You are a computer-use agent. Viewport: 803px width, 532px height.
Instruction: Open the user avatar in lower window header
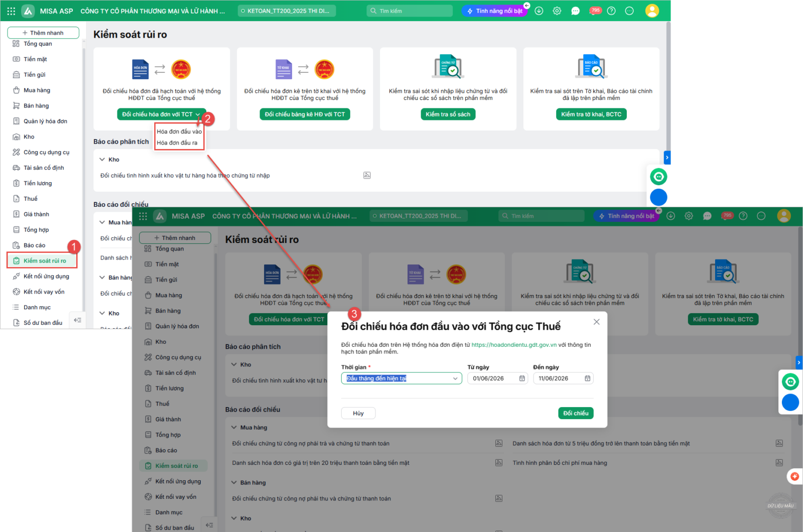(x=784, y=216)
